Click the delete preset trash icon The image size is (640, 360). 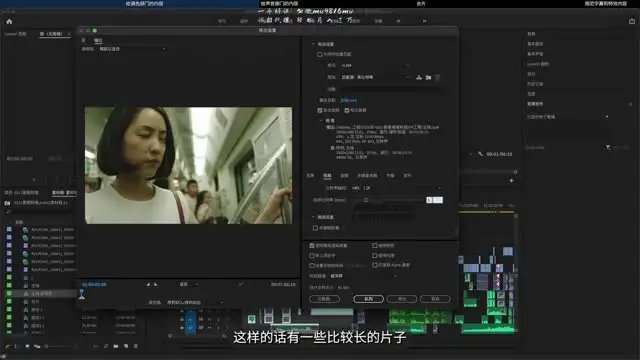(438, 77)
